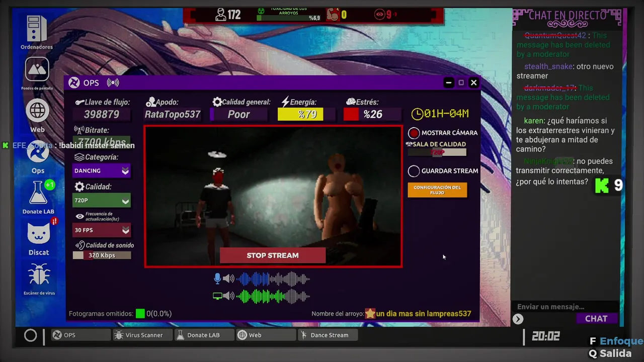Click stream key value 398879
Image resolution: width=644 pixels, height=362 pixels.
[x=102, y=114]
